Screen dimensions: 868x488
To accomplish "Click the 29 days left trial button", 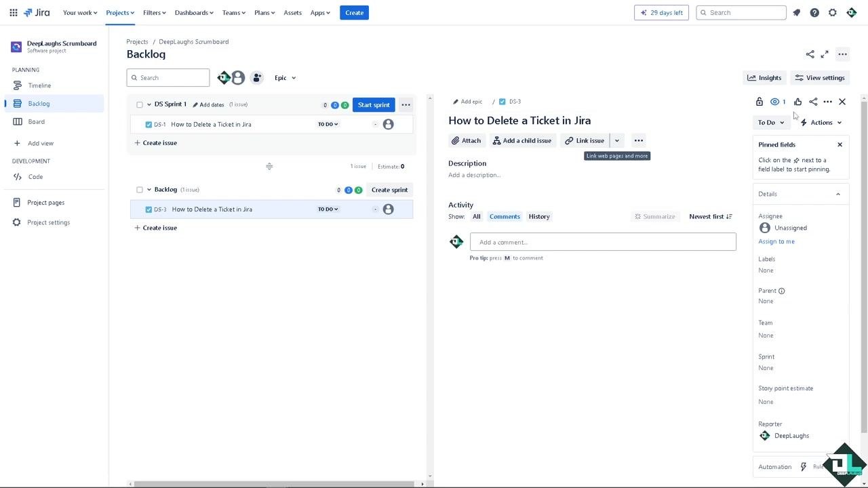I will tap(662, 12).
